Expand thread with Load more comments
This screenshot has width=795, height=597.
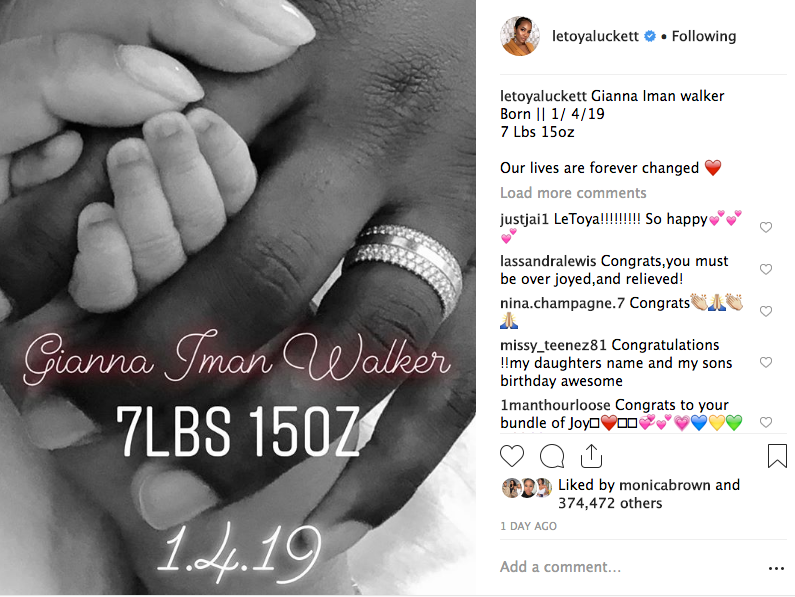tap(573, 193)
